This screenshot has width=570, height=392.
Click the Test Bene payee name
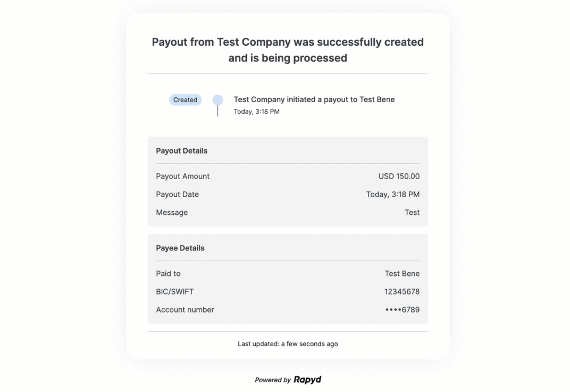tap(402, 274)
